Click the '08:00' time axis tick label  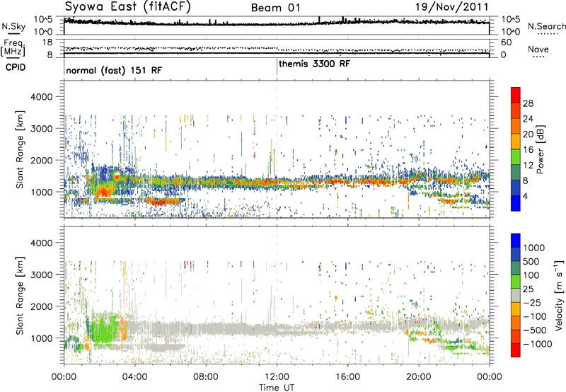(x=206, y=377)
